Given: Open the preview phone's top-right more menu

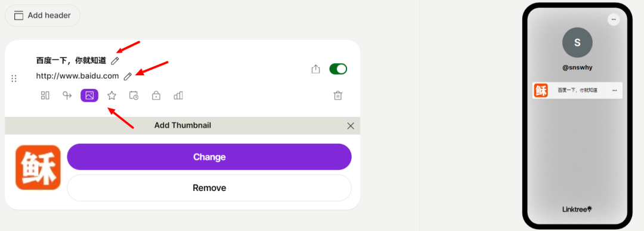Looking at the screenshot, I should click(x=613, y=19).
